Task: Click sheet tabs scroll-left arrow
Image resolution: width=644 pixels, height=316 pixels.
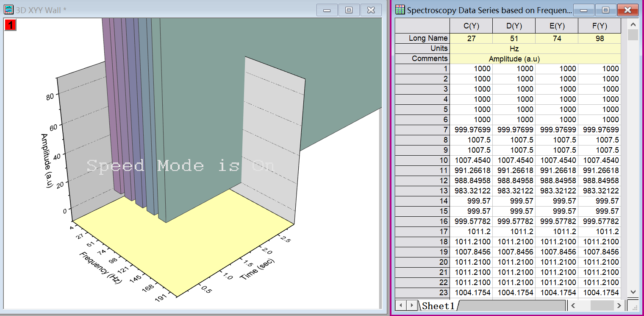Action: 401,305
